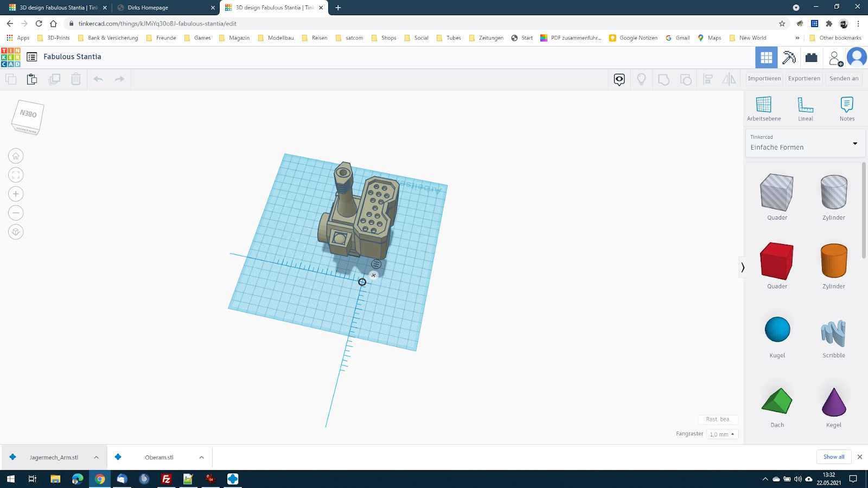The image size is (868, 488).
Task: Select the red Quader shape
Action: point(777,261)
